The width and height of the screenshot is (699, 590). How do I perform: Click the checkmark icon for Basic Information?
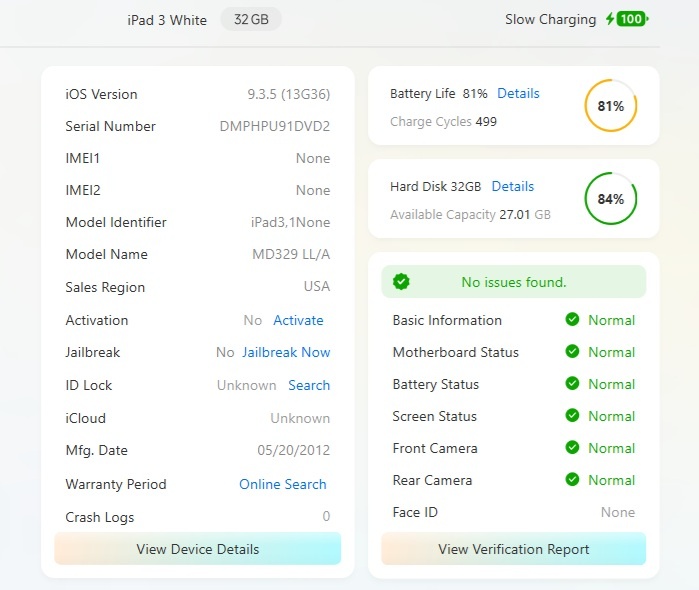pyautogui.click(x=572, y=319)
